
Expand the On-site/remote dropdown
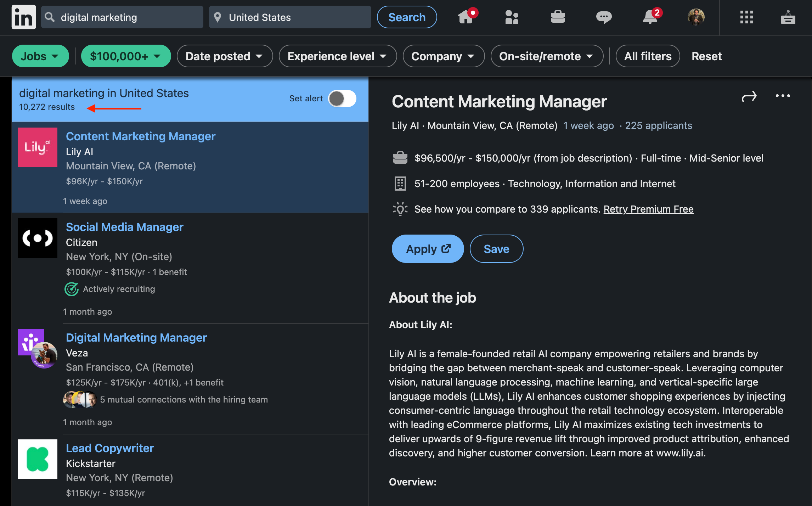point(547,56)
